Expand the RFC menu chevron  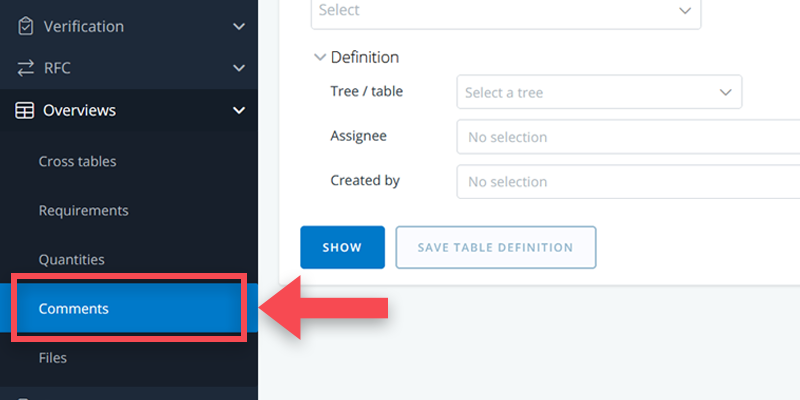(x=238, y=69)
